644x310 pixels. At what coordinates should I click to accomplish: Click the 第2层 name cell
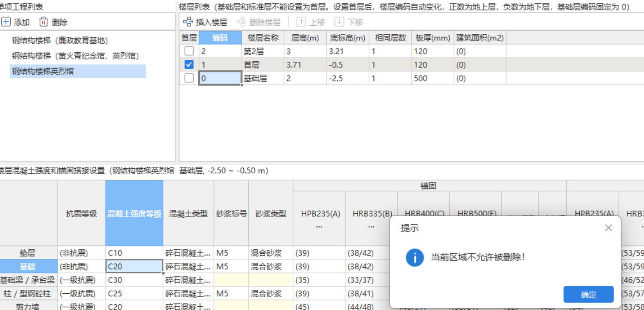pyautogui.click(x=263, y=51)
